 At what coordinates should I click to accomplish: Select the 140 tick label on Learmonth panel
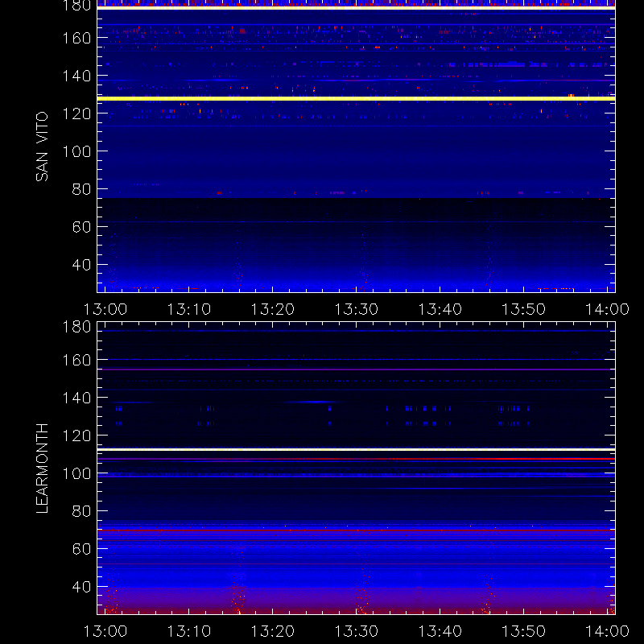(x=76, y=398)
